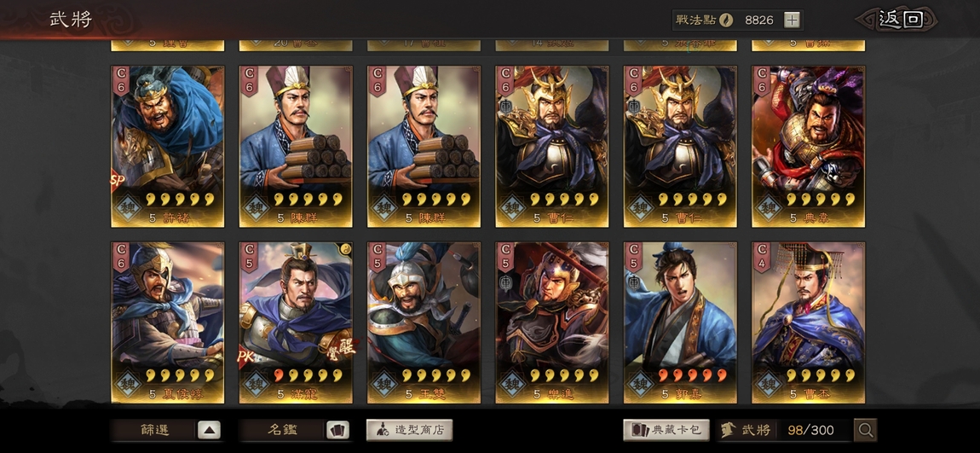
Task: Select the 滿寵 PK awakened card
Action: click(x=296, y=322)
